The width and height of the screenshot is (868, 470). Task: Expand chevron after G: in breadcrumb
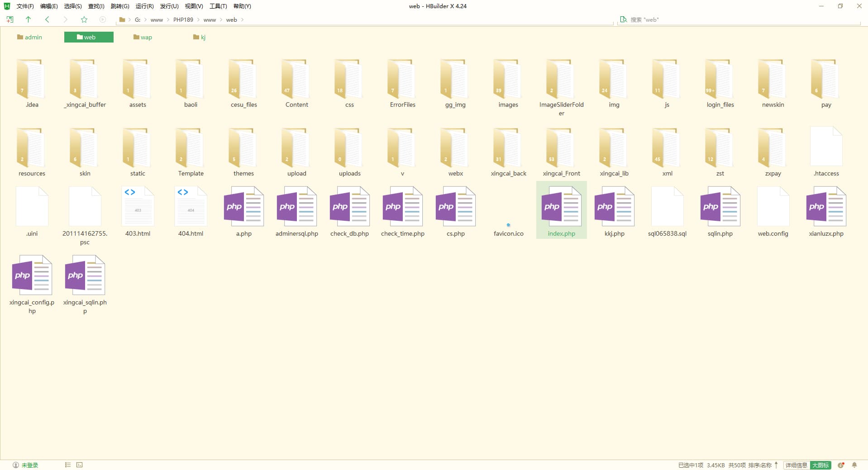pyautogui.click(x=145, y=20)
